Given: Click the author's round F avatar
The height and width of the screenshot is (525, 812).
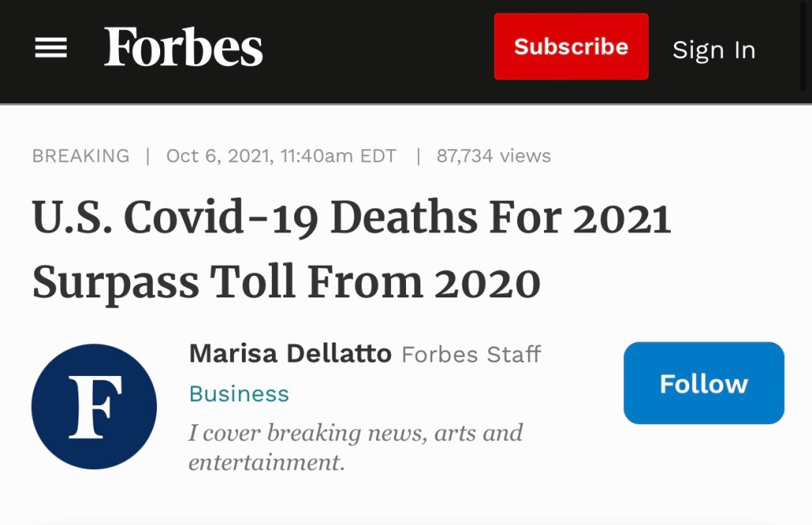Looking at the screenshot, I should pyautogui.click(x=94, y=406).
